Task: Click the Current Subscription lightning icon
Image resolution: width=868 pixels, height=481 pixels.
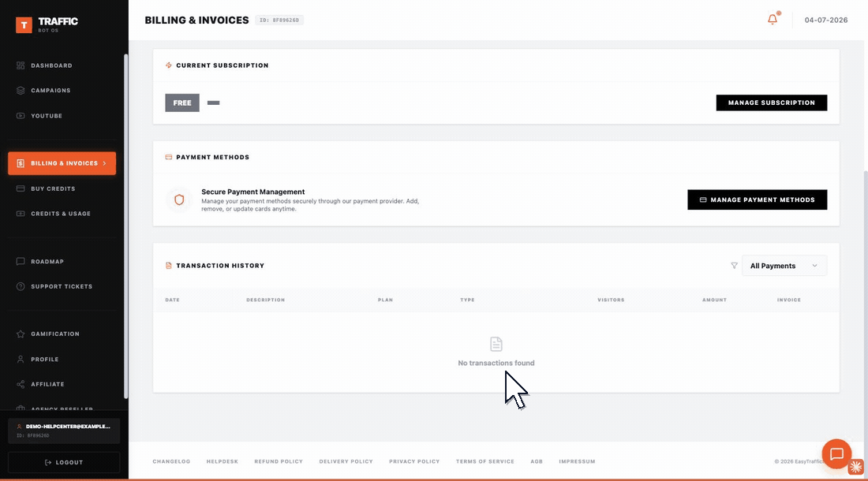Action: click(x=168, y=65)
